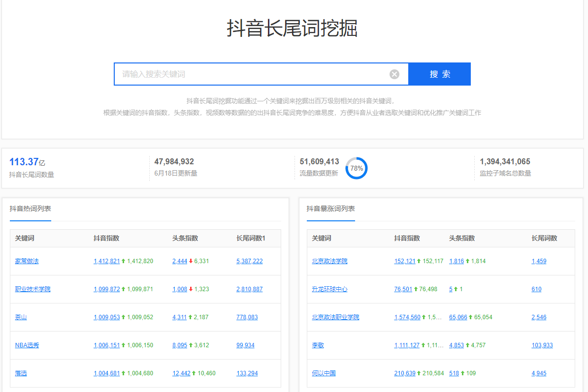Viewport: 588px width, 392px height.
Task: Click Douyin index 1,111,127 link
Action: coord(407,345)
